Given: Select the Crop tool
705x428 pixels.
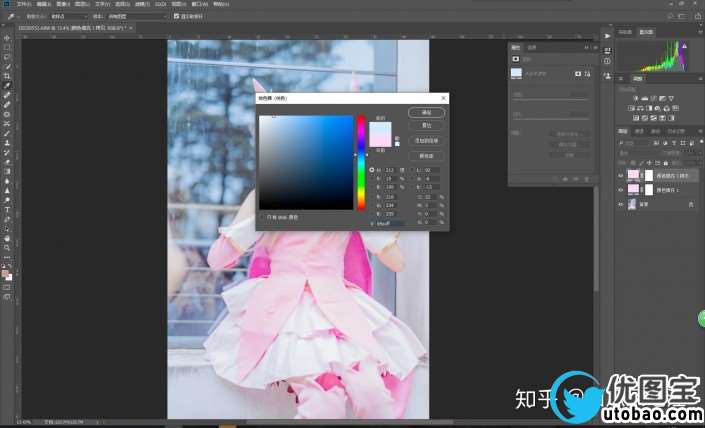Looking at the screenshot, I should pos(7,76).
